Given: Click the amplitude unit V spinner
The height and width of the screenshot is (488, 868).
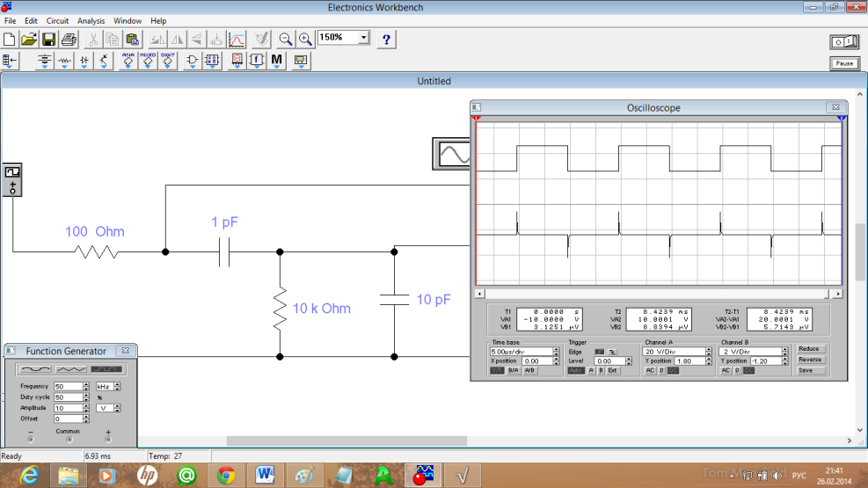Looking at the screenshot, I should 118,408.
